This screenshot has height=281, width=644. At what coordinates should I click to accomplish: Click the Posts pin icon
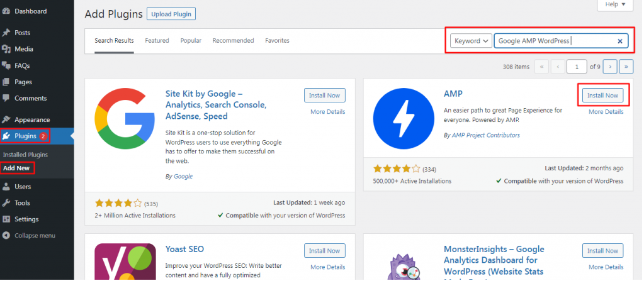(x=6, y=33)
